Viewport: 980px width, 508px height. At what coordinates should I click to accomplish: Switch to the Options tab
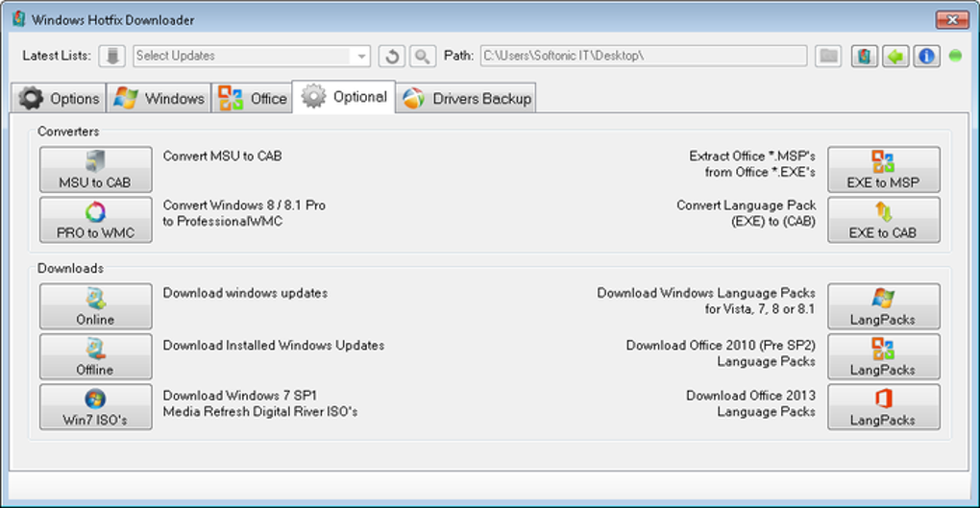click(x=59, y=98)
